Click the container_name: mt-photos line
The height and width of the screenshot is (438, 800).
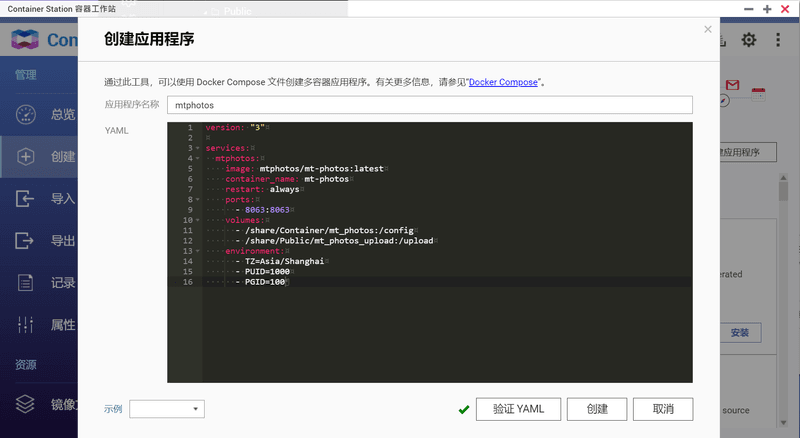point(287,179)
